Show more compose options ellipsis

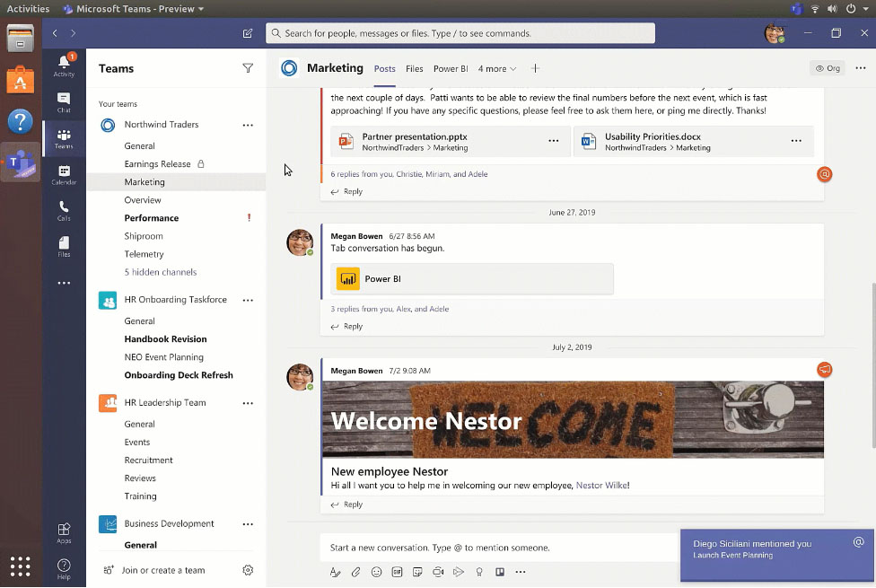[521, 572]
